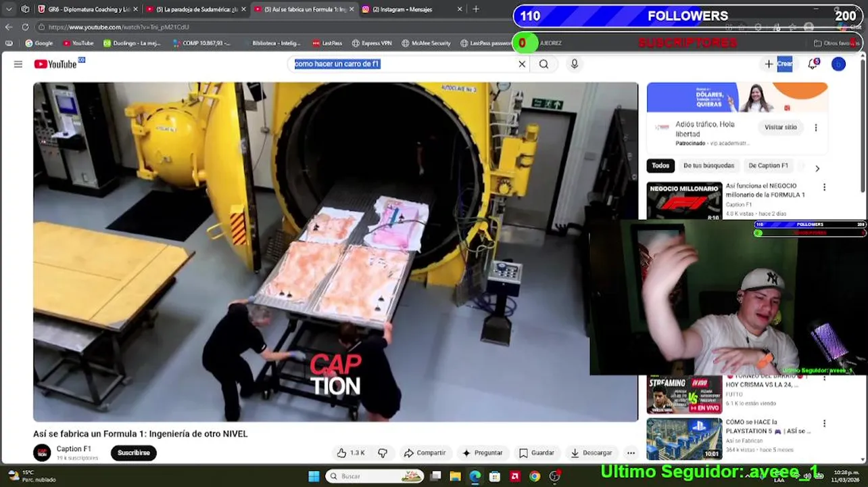Start voice search with the microphone
Viewport: 868px width, 487px height.
coord(574,64)
